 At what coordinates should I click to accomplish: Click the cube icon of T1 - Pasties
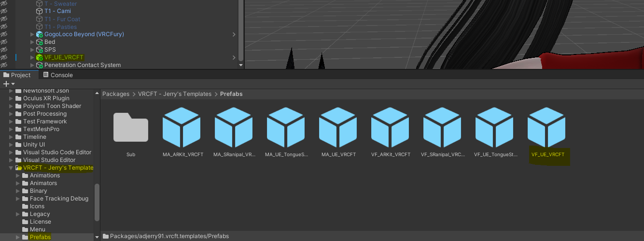[x=40, y=27]
